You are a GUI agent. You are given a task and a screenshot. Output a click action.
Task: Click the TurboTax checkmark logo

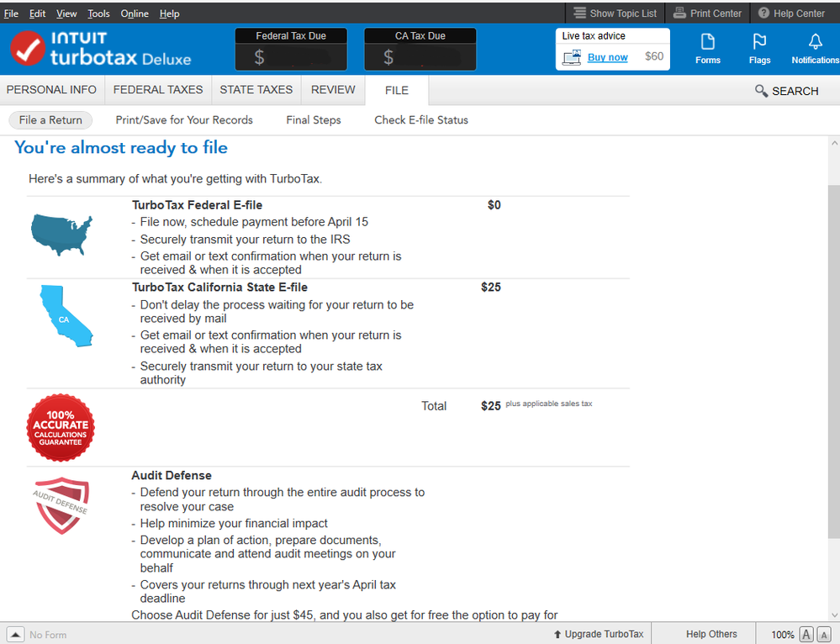[x=28, y=48]
